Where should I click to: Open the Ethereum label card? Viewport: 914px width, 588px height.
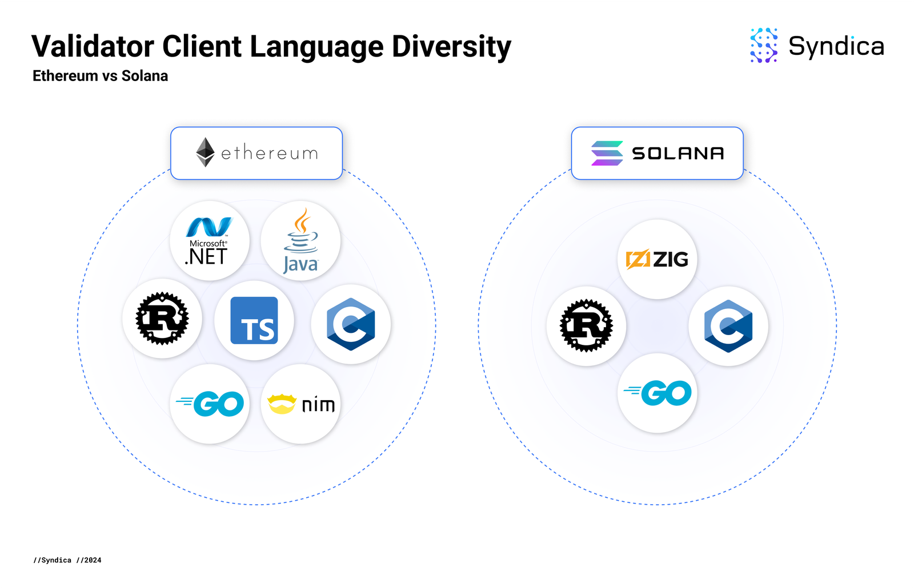(x=256, y=153)
